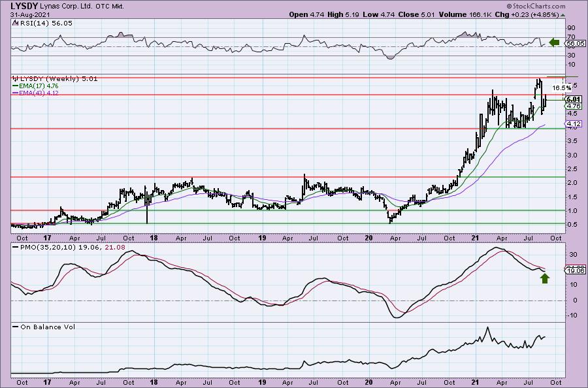588x388 pixels.
Task: Click the 3.5 level on the price axis
Action: (x=572, y=141)
